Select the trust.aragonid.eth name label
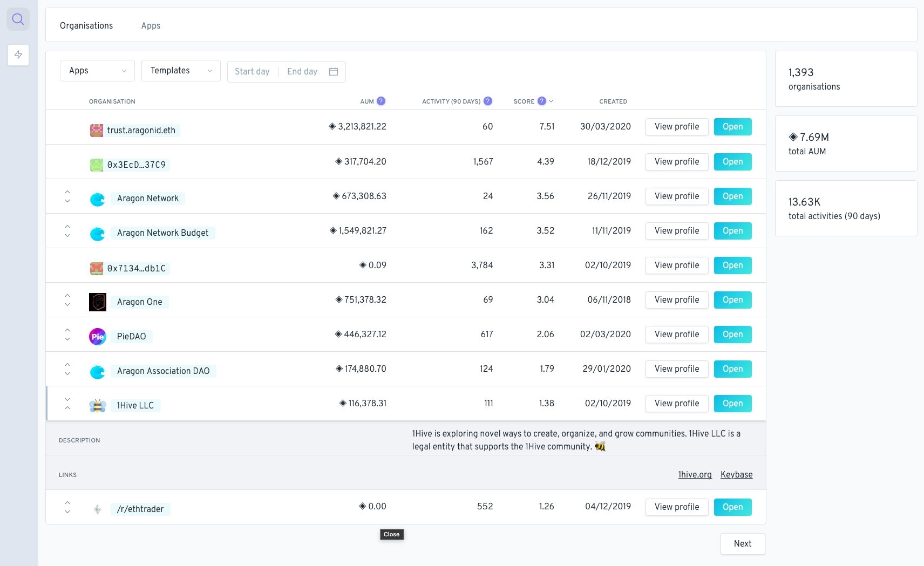The image size is (924, 566). (141, 130)
